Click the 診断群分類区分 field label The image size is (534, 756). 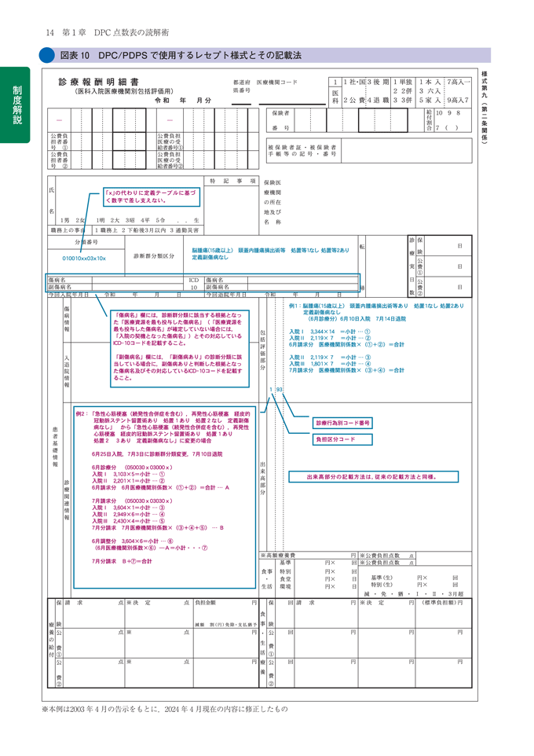coord(154,256)
